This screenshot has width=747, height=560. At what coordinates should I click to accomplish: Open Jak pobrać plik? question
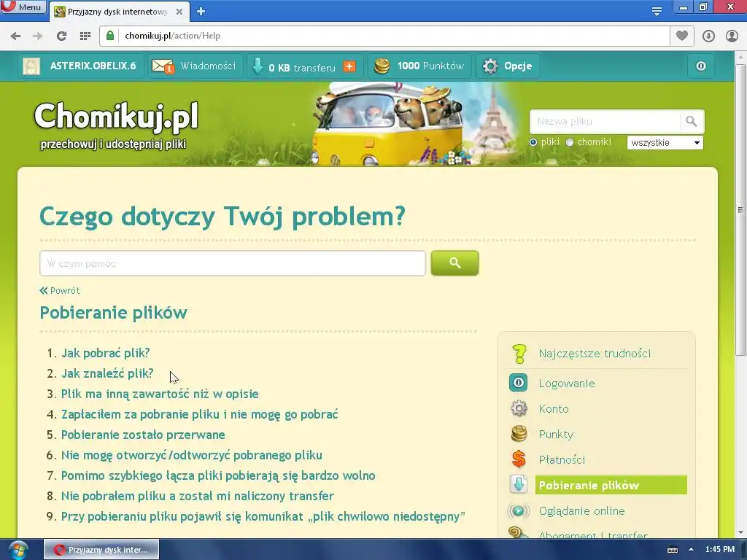(105, 353)
